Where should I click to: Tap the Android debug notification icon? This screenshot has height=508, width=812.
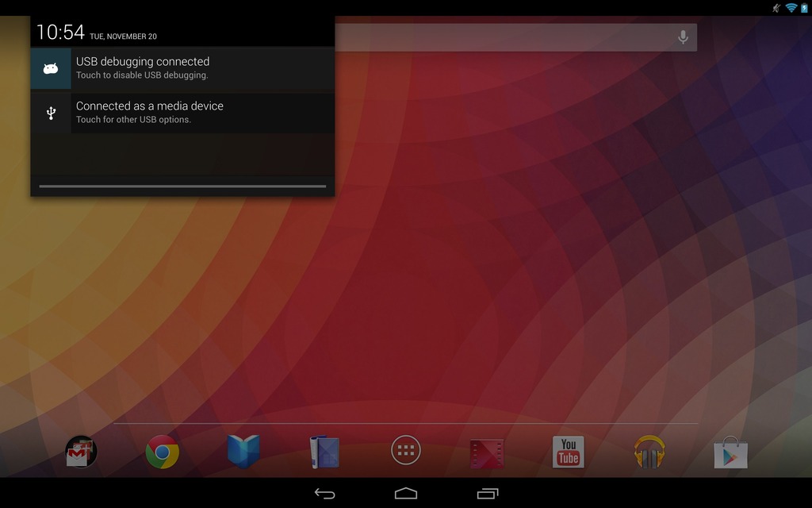click(51, 68)
